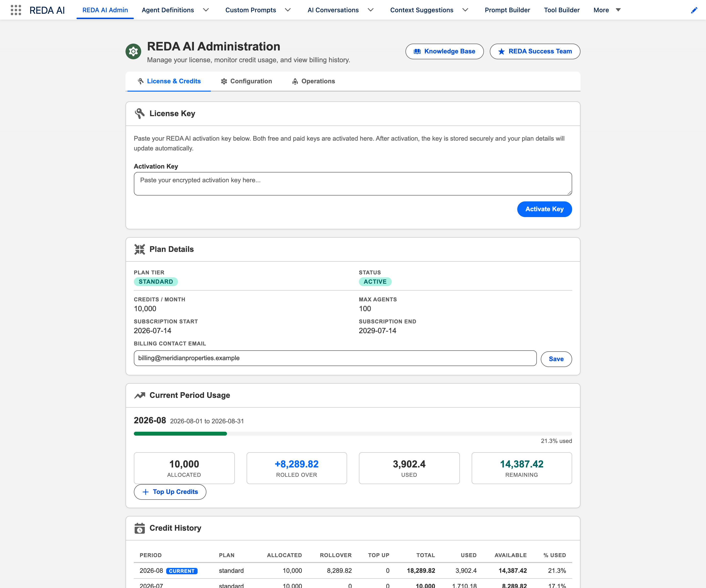Click the 2026-08 period heading
The height and width of the screenshot is (588, 706).
(150, 420)
